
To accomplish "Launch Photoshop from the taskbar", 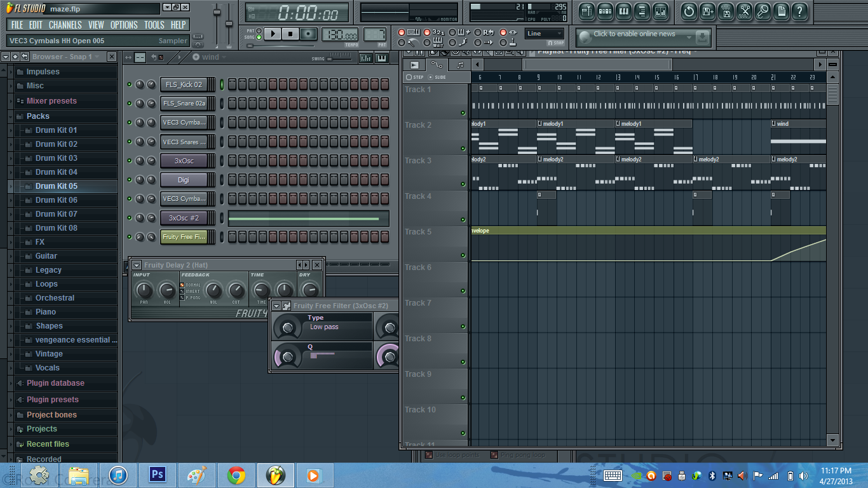I will (158, 475).
